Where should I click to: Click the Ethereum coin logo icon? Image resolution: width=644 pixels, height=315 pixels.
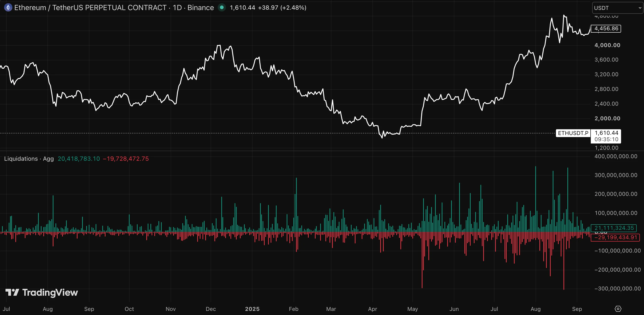click(8, 8)
